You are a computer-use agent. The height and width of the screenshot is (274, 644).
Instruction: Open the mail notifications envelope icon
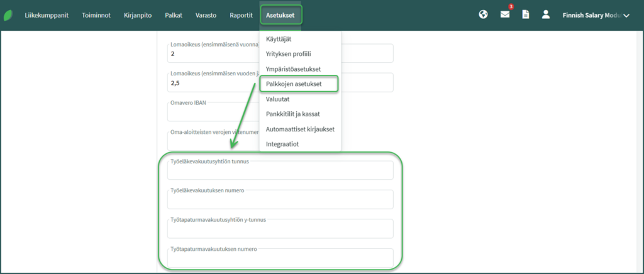pyautogui.click(x=505, y=14)
